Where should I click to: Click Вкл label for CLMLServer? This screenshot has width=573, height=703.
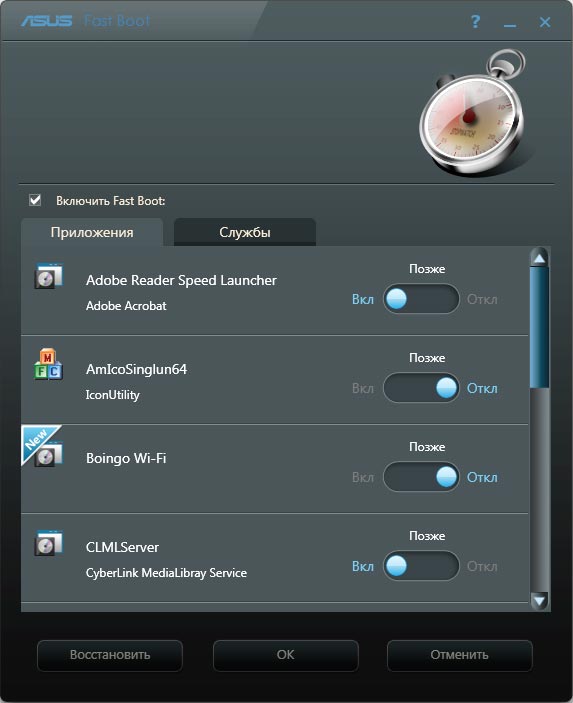(x=363, y=566)
